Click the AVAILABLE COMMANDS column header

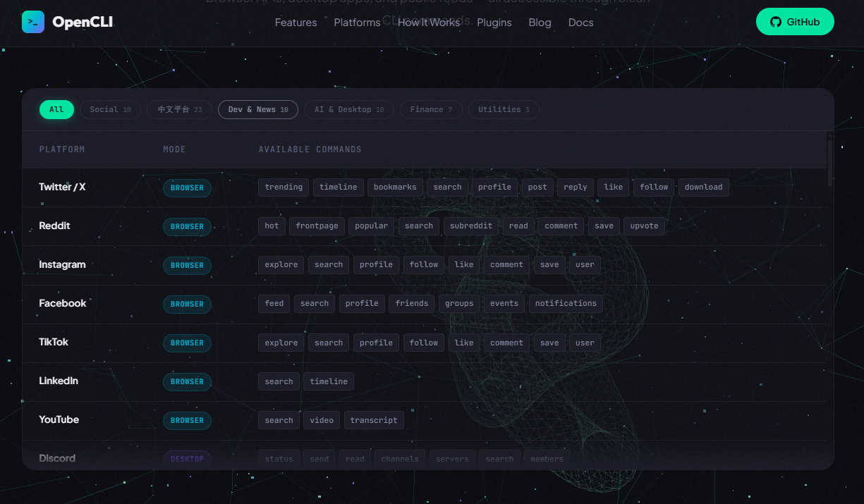pyautogui.click(x=310, y=149)
